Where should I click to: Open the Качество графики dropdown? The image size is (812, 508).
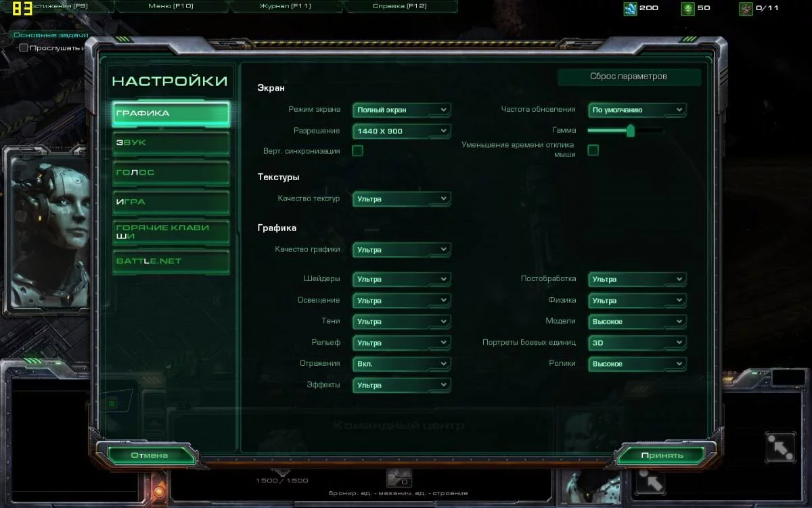pyautogui.click(x=401, y=250)
